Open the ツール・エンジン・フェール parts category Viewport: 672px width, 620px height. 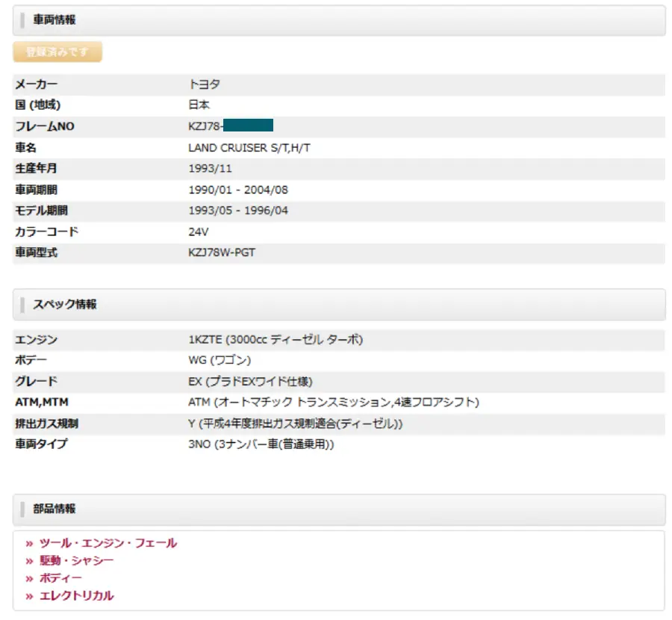click(108, 544)
